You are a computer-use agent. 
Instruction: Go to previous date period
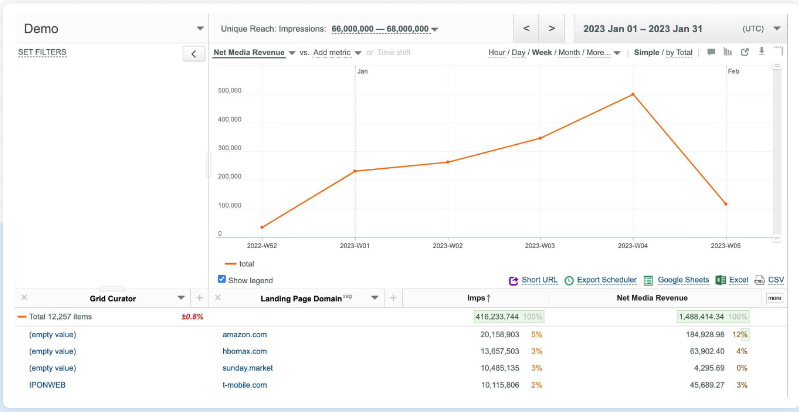pyautogui.click(x=526, y=28)
